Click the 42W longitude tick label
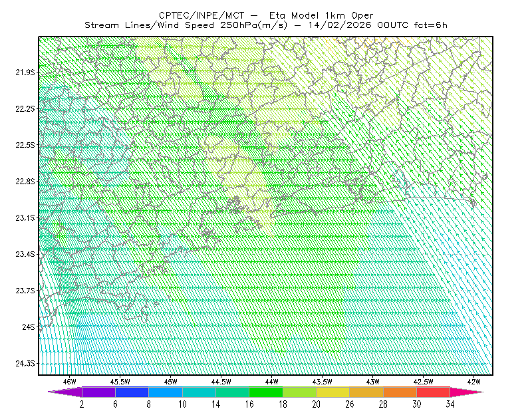532x411 pixels. [474, 382]
